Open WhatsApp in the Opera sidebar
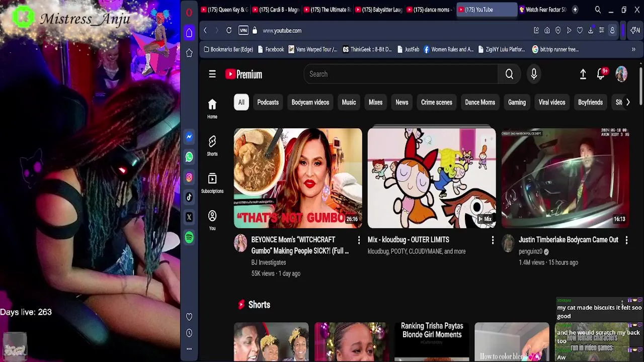This screenshot has width=644, height=362. point(189,157)
